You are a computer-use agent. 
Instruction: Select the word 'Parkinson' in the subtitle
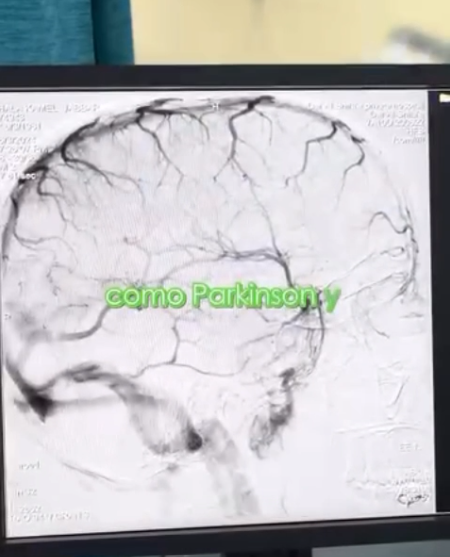(x=255, y=295)
